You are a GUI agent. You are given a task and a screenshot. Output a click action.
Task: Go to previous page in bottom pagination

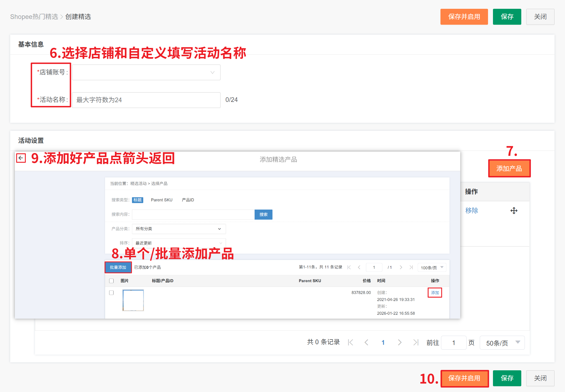[x=366, y=342]
